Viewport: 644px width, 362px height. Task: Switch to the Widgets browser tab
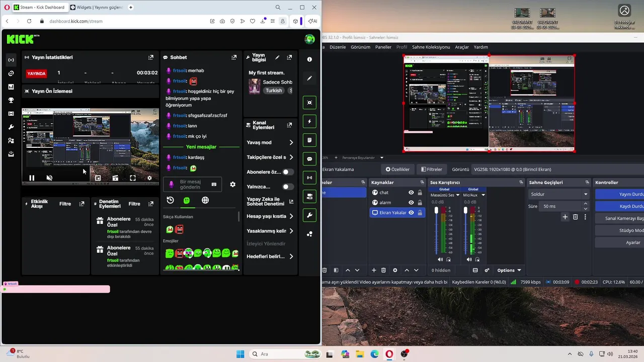97,8
